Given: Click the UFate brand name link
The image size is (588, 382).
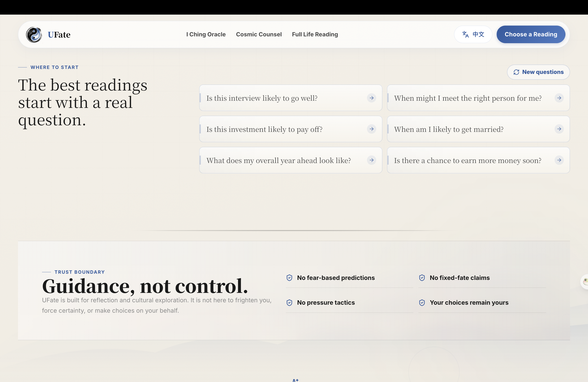Looking at the screenshot, I should pos(59,35).
